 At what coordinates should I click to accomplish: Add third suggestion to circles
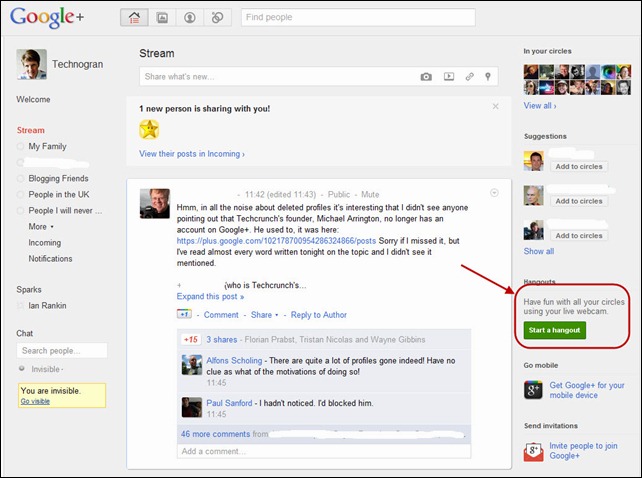[579, 236]
